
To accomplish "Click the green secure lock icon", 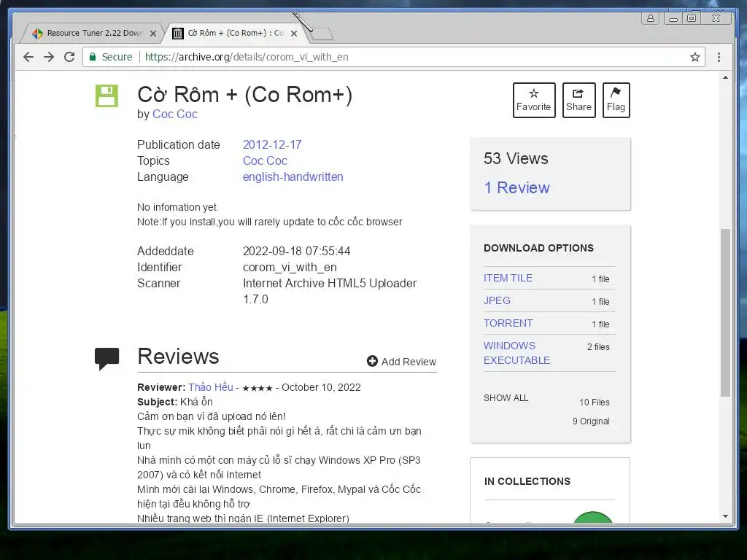I will 93,57.
